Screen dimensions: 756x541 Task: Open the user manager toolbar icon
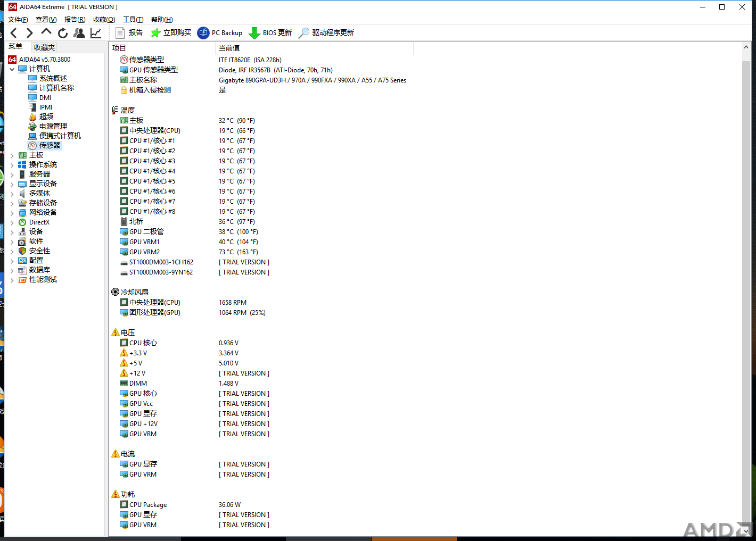(79, 33)
